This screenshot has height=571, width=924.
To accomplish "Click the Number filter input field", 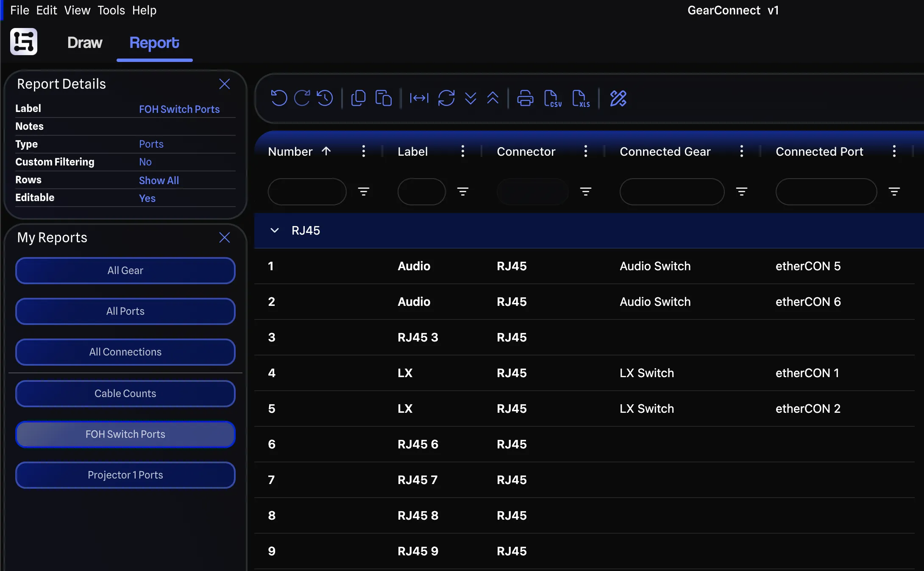I will (x=307, y=192).
